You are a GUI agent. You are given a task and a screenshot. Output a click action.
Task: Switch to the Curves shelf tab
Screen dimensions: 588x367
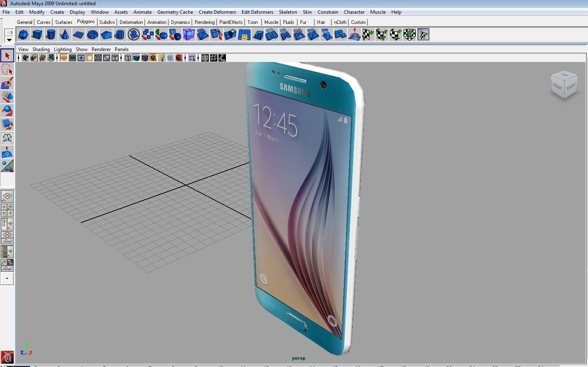point(43,22)
